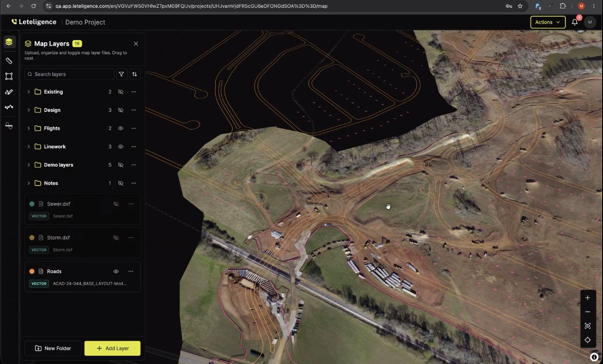This screenshot has height=364, width=603.
Task: Hide the Flights folder layers
Action: [120, 128]
